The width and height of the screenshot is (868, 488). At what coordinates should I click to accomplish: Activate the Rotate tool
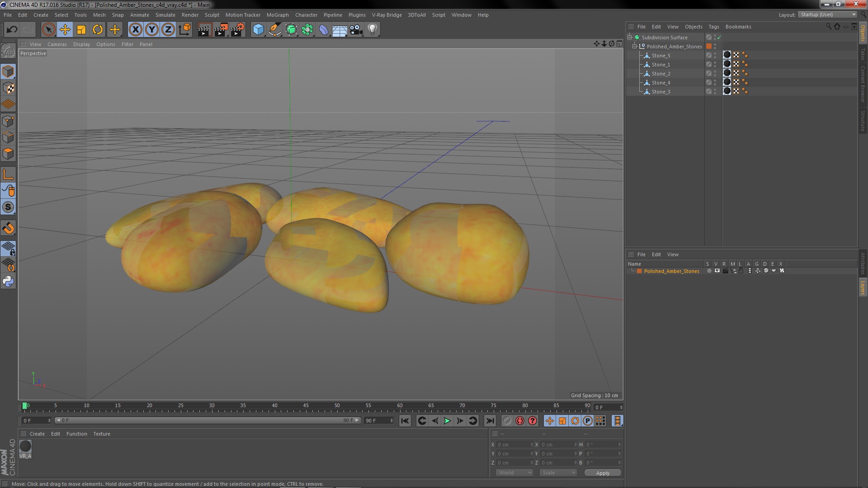pyautogui.click(x=98, y=30)
